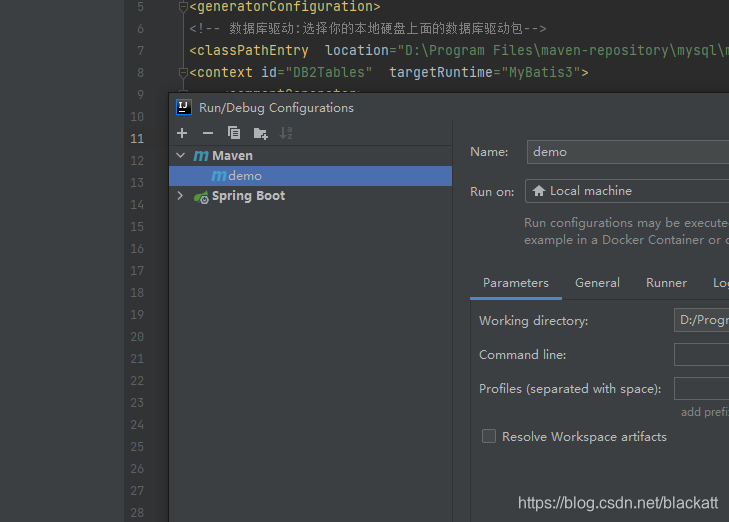Copy the selected configuration
The width and height of the screenshot is (729, 522).
click(234, 133)
